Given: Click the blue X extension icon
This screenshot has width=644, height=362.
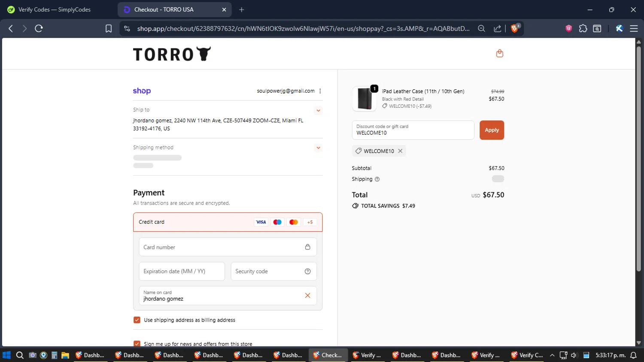Looking at the screenshot, I should tap(619, 28).
